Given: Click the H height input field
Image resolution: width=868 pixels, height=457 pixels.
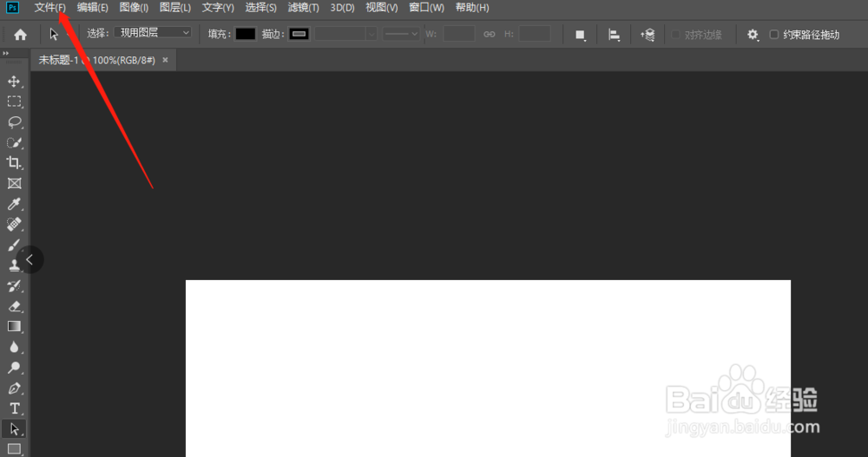Looking at the screenshot, I should tap(535, 34).
